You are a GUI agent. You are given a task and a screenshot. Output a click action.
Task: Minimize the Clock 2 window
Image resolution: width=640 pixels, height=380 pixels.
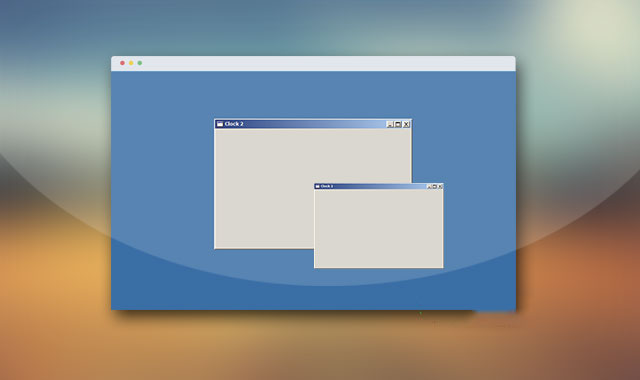pyautogui.click(x=390, y=124)
